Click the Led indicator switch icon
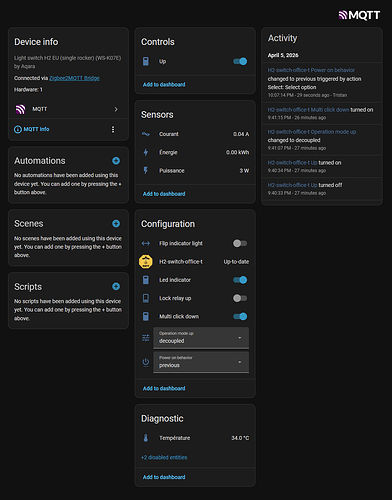Viewport: 392px width, 500px height. click(x=146, y=280)
